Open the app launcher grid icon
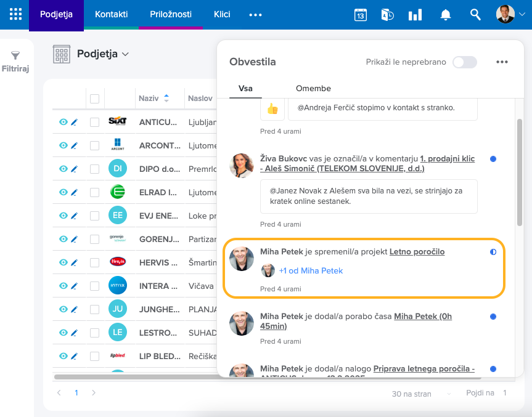This screenshot has height=417, width=532. [x=15, y=14]
